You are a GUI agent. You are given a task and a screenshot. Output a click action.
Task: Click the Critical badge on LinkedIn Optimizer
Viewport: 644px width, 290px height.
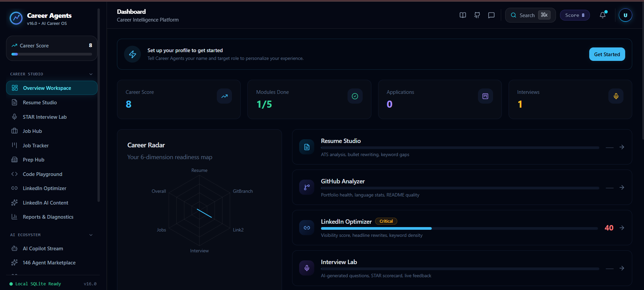tap(386, 221)
